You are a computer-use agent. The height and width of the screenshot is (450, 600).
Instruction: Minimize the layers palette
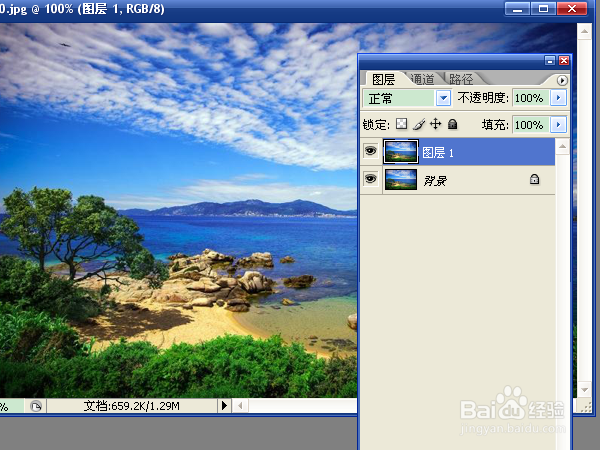[550, 60]
